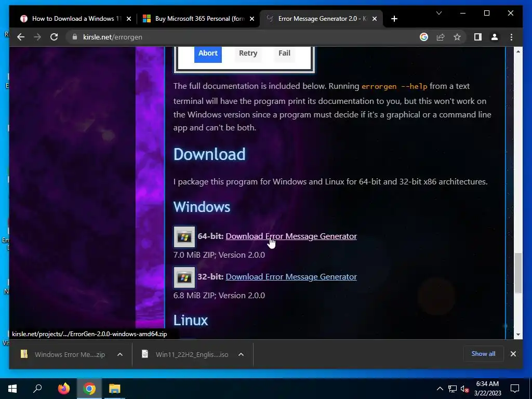
Task: Download the 64-bit Error Message Generator
Action: point(291,236)
